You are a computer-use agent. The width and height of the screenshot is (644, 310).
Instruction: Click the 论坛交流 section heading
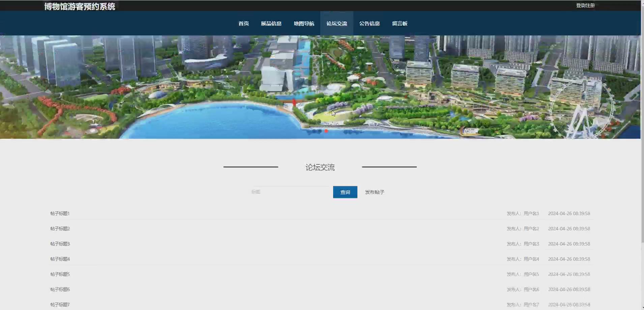320,167
